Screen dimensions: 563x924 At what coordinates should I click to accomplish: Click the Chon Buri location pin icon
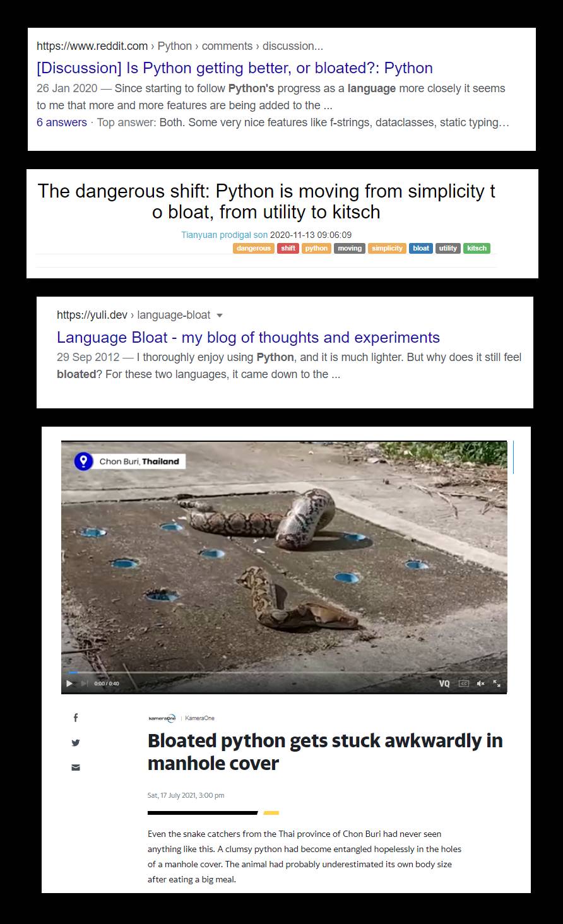pos(83,461)
